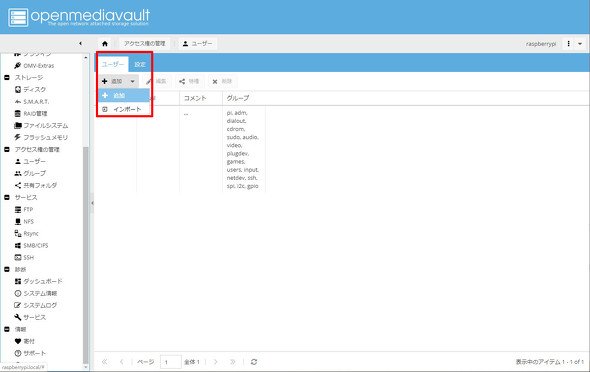The height and width of the screenshot is (372, 590).
Task: Sort by the グループ column header
Action: click(238, 98)
